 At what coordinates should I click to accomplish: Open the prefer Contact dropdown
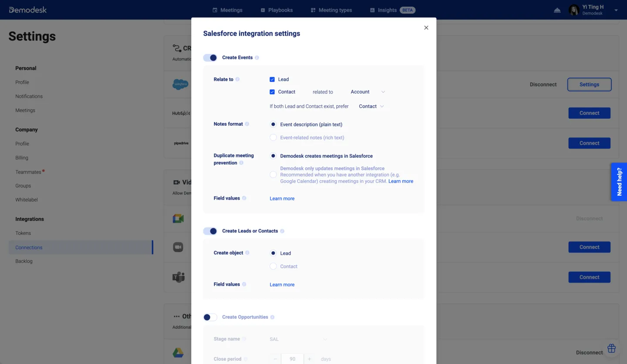[371, 106]
